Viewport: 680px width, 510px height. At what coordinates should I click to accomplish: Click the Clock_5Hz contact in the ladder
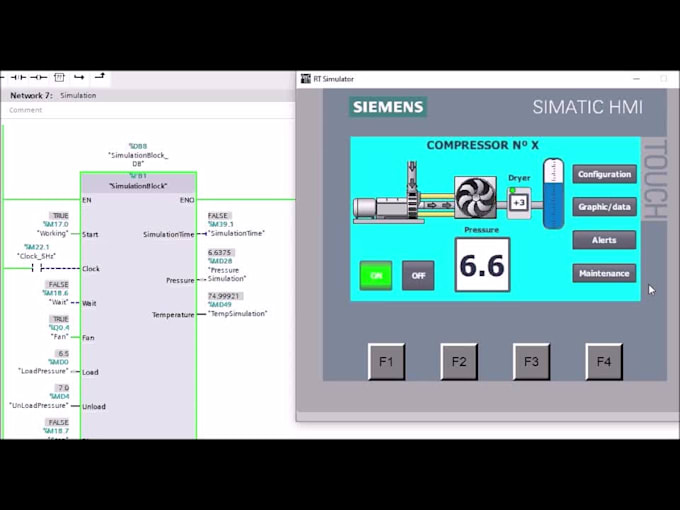point(37,268)
